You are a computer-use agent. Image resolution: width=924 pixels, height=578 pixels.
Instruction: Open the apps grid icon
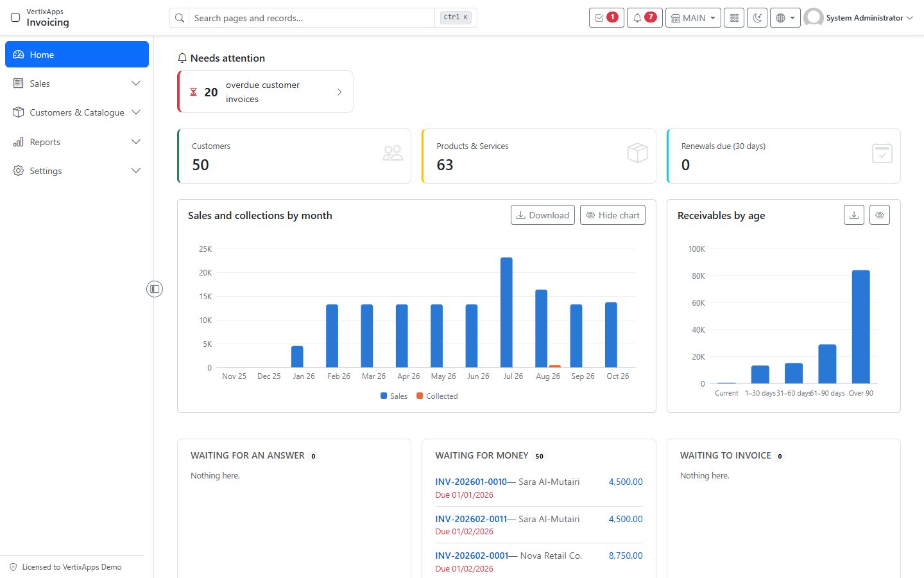click(x=734, y=18)
